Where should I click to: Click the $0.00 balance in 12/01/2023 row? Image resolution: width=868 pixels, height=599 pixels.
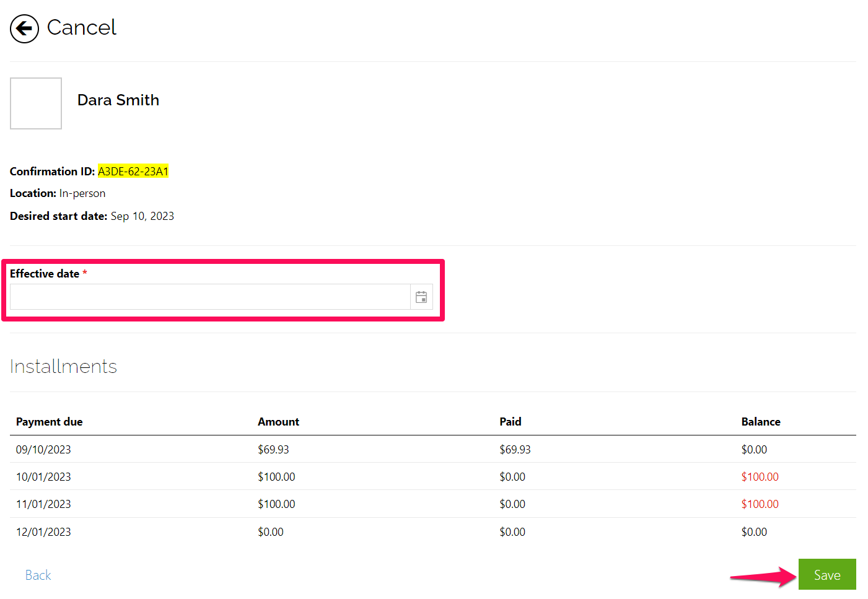coord(754,532)
